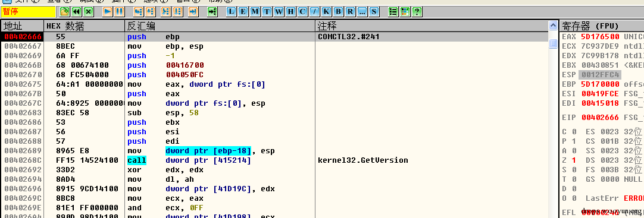Close the debugged program using X icon

click(88, 11)
